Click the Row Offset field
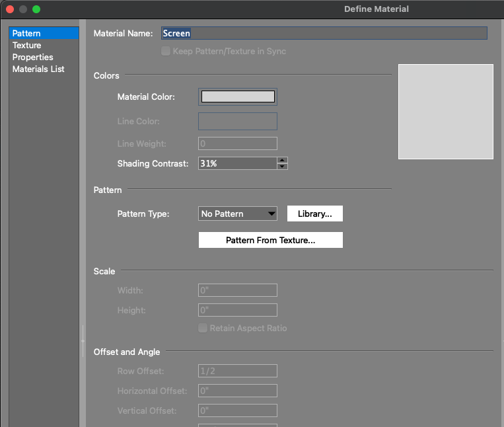504x427 pixels. pos(238,371)
